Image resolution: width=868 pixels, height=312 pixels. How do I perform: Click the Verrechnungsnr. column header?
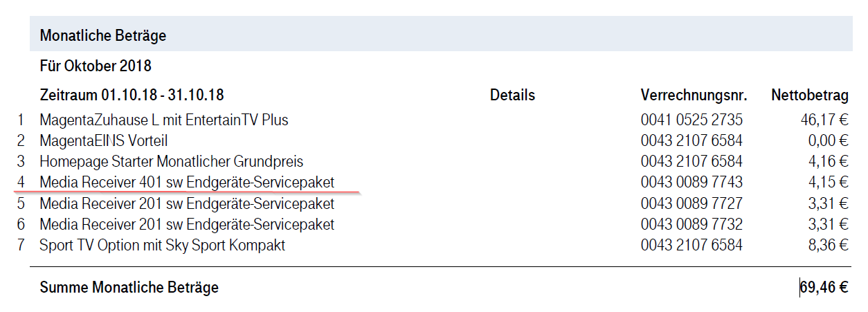coord(691,95)
